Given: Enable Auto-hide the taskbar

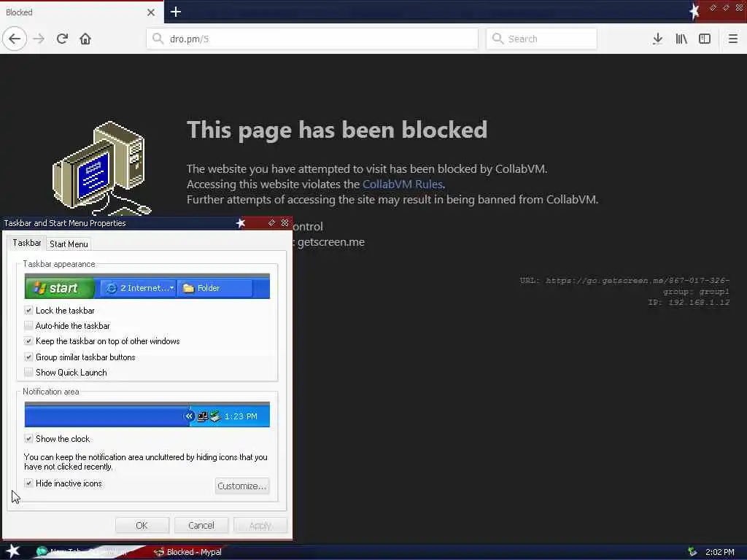Looking at the screenshot, I should (x=28, y=326).
